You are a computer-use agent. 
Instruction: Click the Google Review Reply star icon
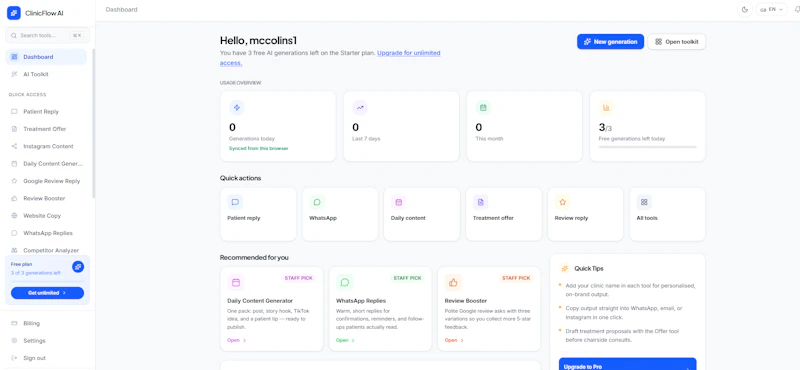[x=14, y=181]
